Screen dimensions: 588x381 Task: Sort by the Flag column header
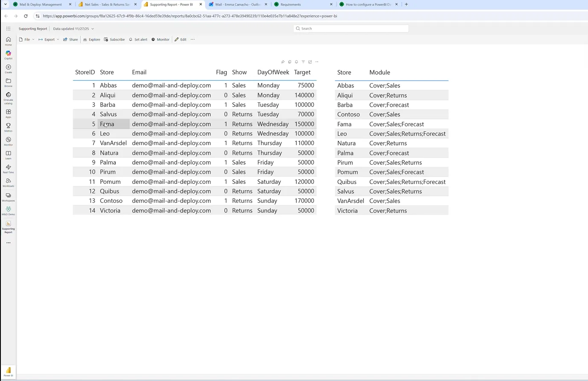coord(222,73)
